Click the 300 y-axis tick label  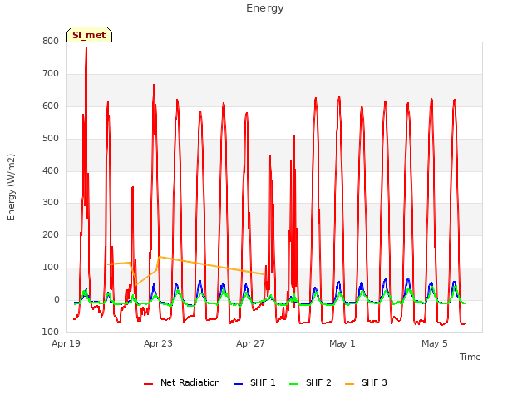click(x=51, y=203)
